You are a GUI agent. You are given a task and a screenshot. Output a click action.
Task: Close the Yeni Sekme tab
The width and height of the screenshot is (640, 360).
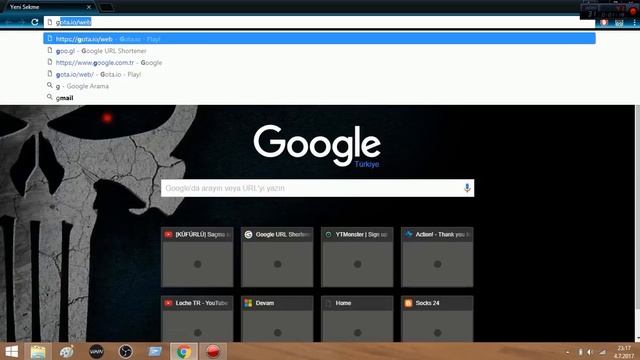[89, 7]
